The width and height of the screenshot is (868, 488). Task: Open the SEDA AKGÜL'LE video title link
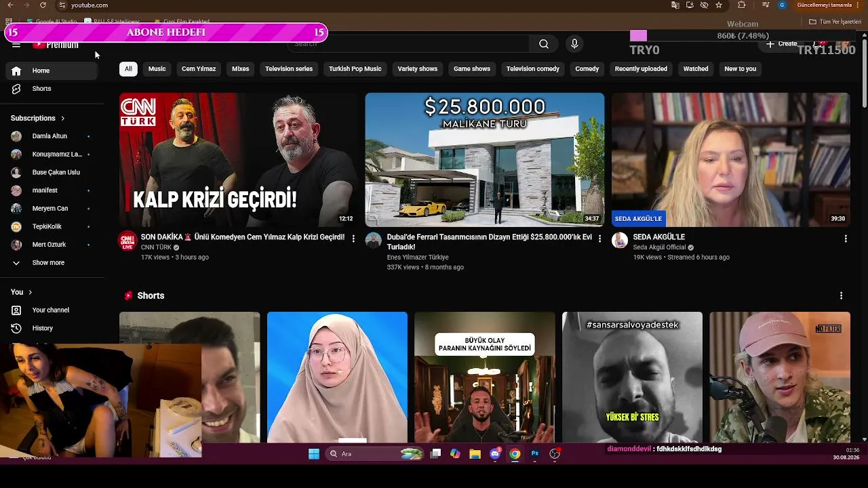(x=659, y=237)
